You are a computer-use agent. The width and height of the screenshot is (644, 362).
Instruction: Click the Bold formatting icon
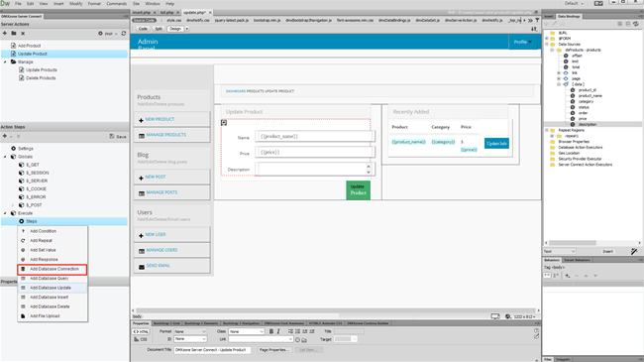tap(271, 331)
